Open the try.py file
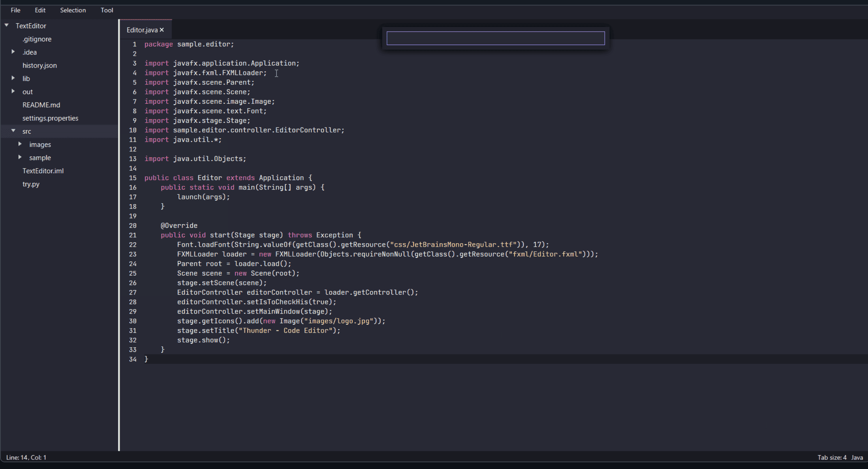This screenshot has width=868, height=469. click(31, 184)
